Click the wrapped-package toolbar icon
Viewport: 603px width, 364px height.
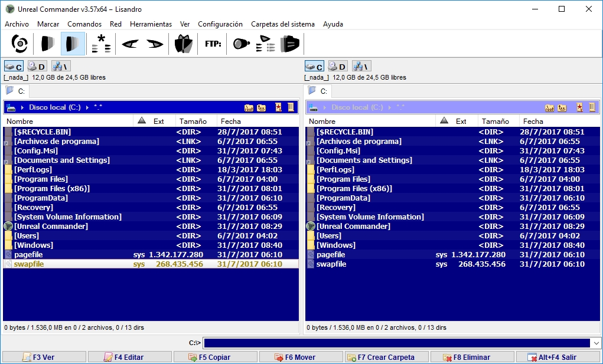184,44
